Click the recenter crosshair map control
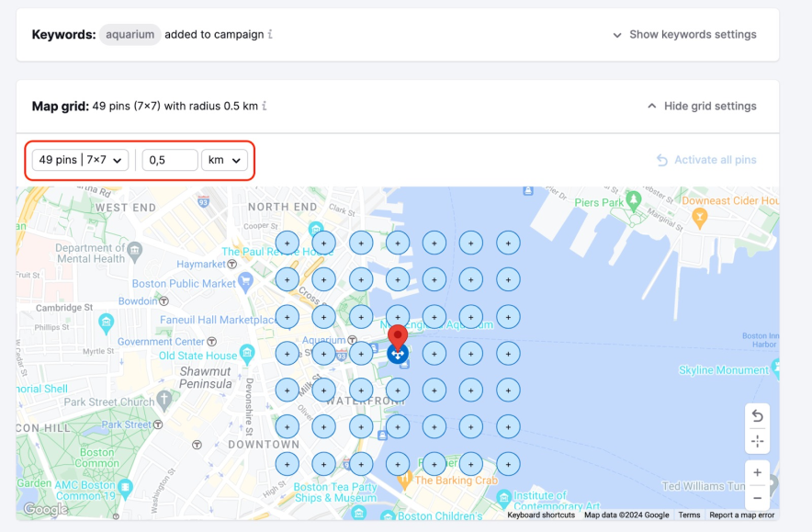 click(757, 441)
